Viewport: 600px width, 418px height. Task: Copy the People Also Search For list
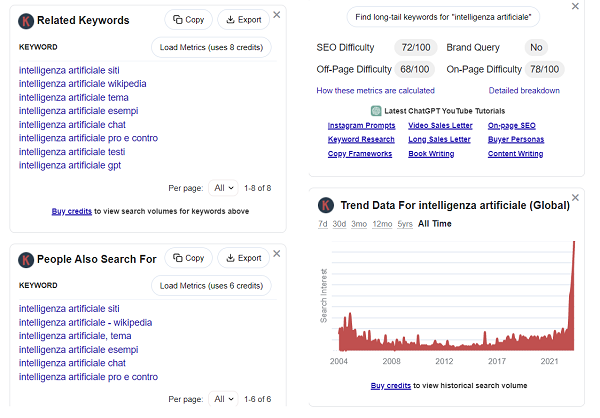pos(187,258)
